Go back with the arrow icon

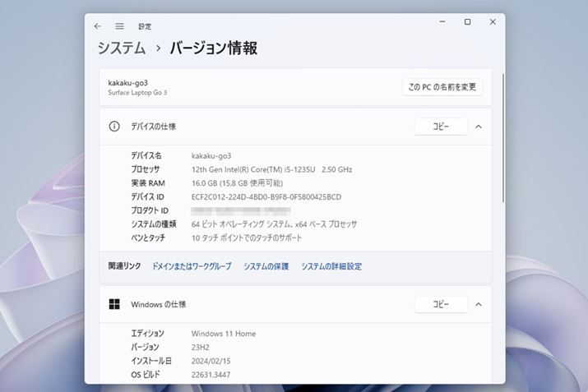[98, 26]
